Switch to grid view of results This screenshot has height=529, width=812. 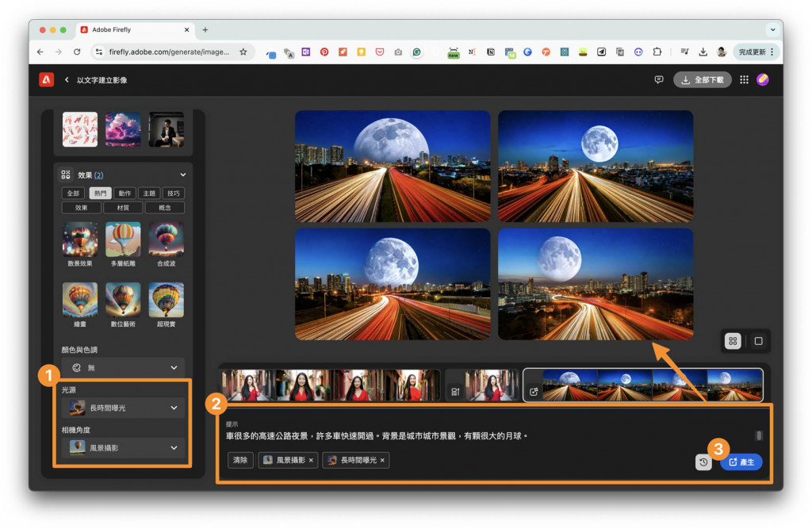click(x=733, y=341)
